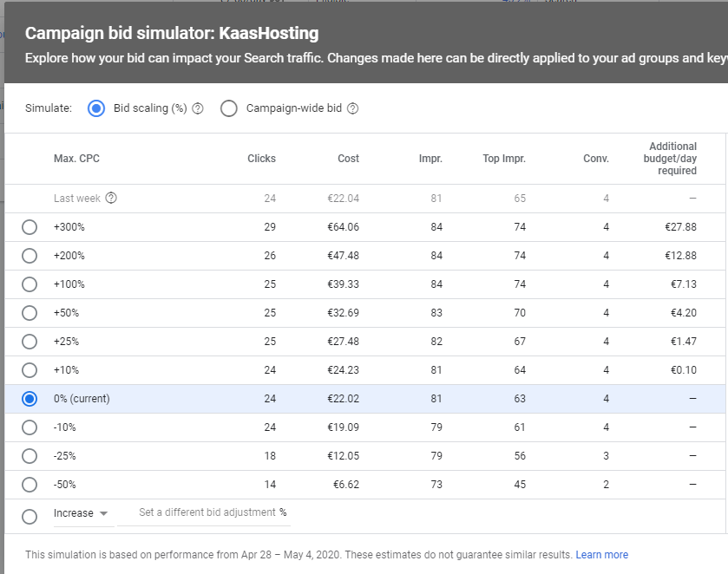728x574 pixels.
Task: Open help icon next to Bid scaling (%)
Action: pyautogui.click(x=198, y=108)
